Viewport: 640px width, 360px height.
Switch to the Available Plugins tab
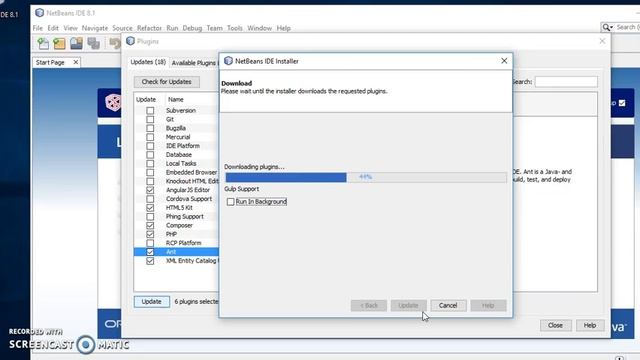click(194, 63)
